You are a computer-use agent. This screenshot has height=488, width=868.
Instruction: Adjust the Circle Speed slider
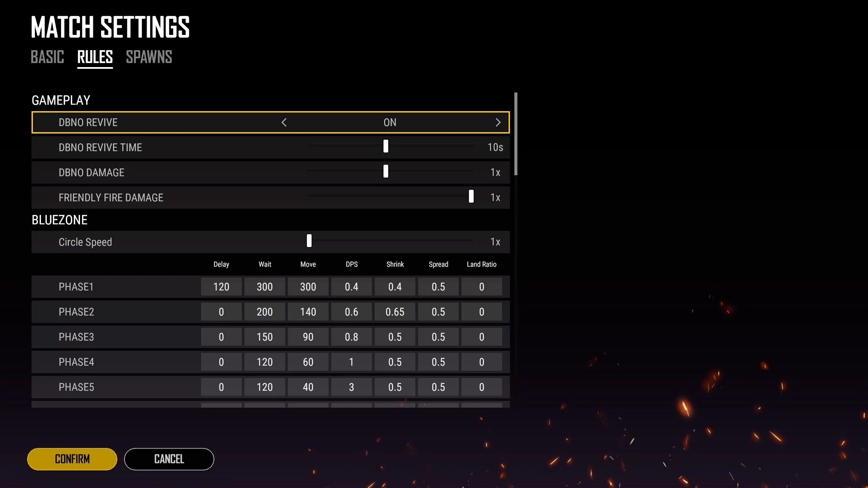coord(309,241)
